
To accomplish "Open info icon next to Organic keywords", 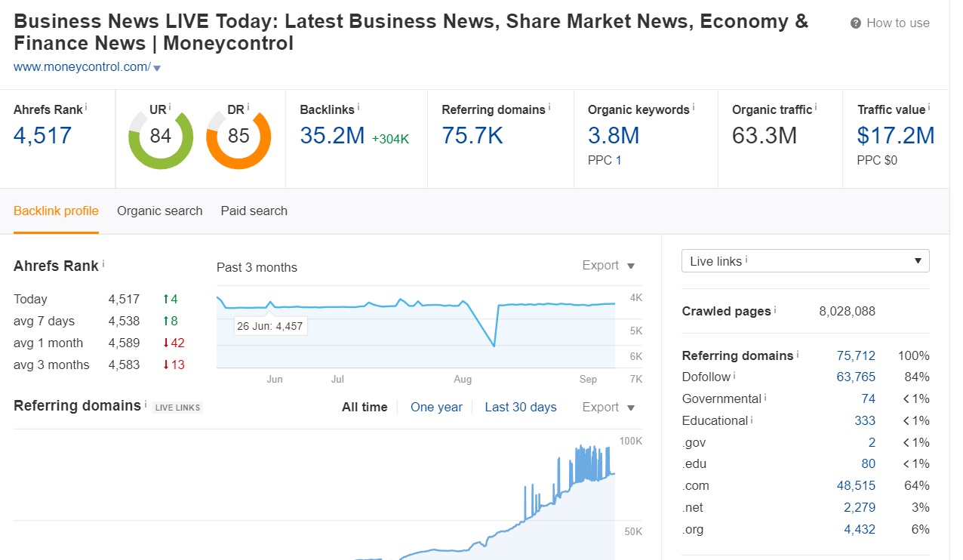I will point(693,107).
